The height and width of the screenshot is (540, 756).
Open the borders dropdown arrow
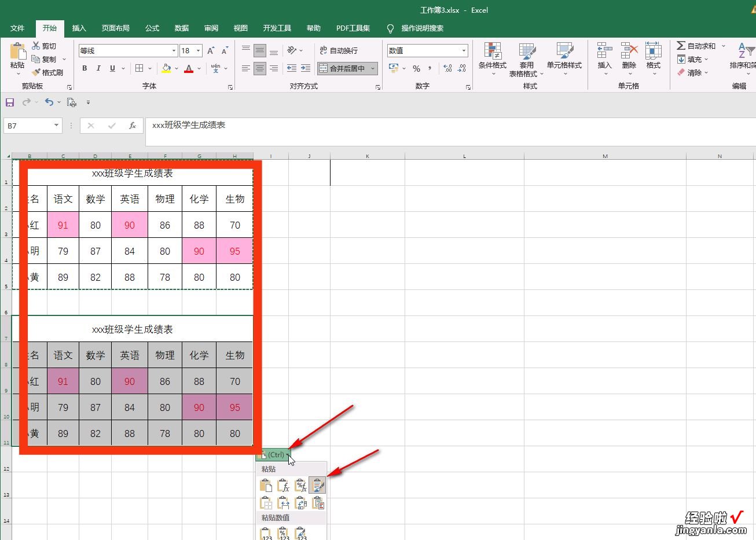pos(150,68)
